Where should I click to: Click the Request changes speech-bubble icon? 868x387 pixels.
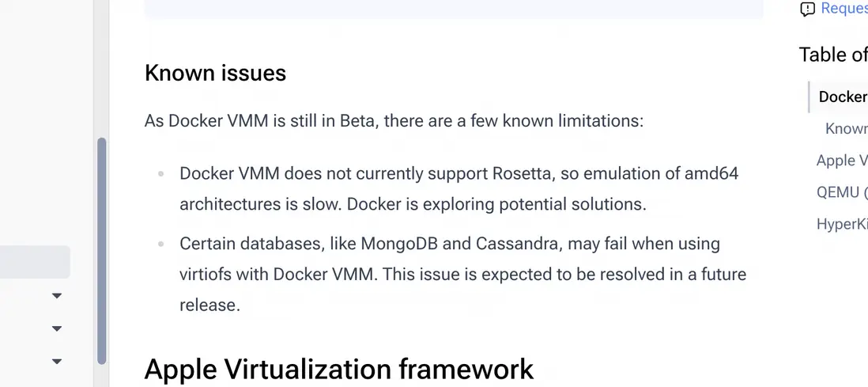coord(807,9)
